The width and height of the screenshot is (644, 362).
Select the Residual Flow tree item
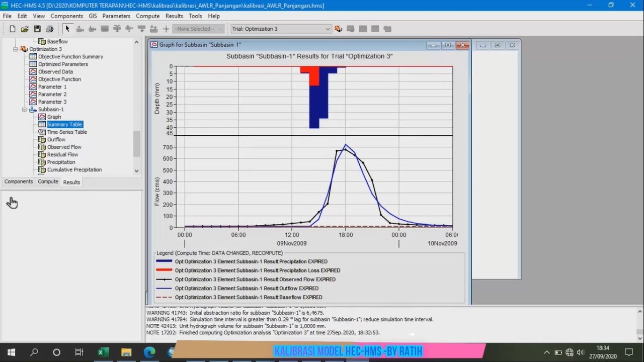(63, 155)
